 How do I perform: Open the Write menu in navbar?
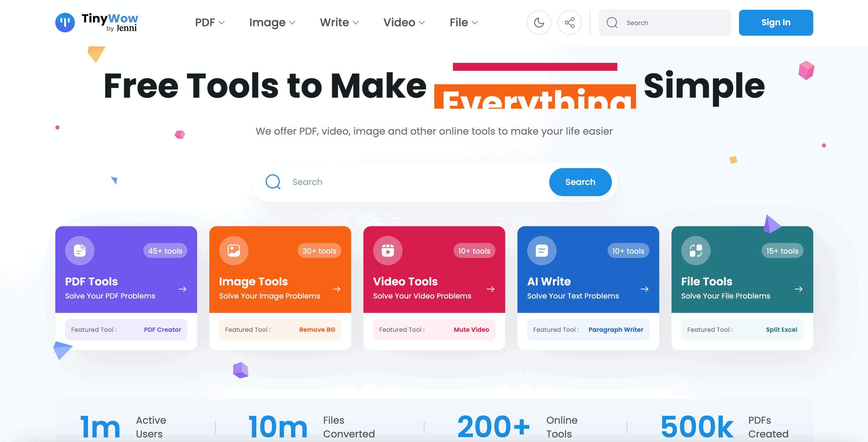(339, 23)
